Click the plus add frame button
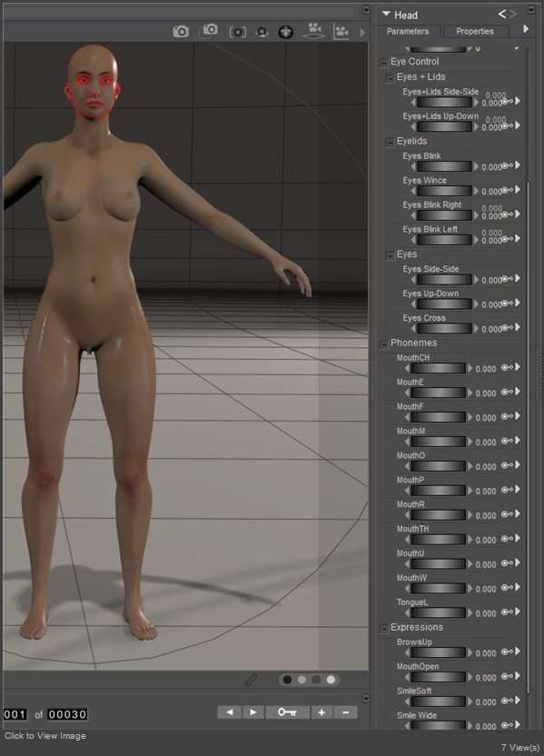The width and height of the screenshot is (544, 756). (321, 712)
